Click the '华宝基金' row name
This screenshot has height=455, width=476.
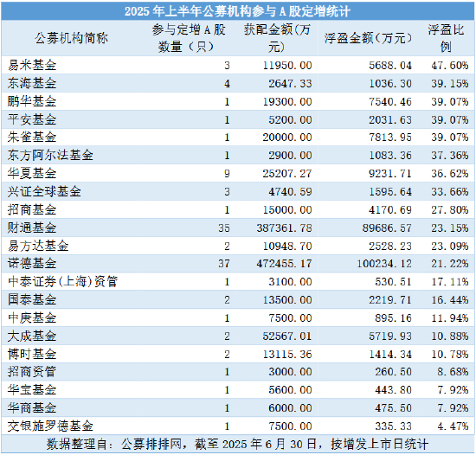(32, 390)
